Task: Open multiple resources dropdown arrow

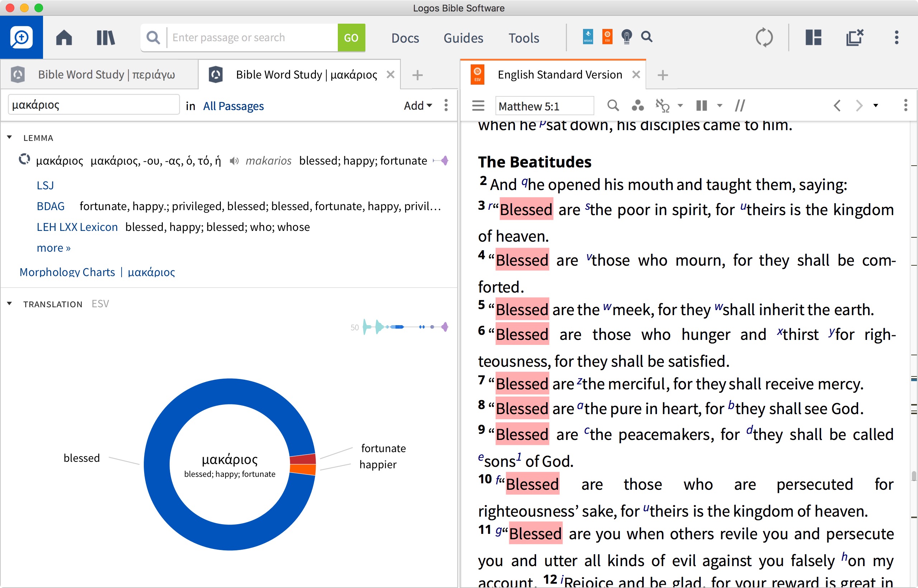Action: 720,105
